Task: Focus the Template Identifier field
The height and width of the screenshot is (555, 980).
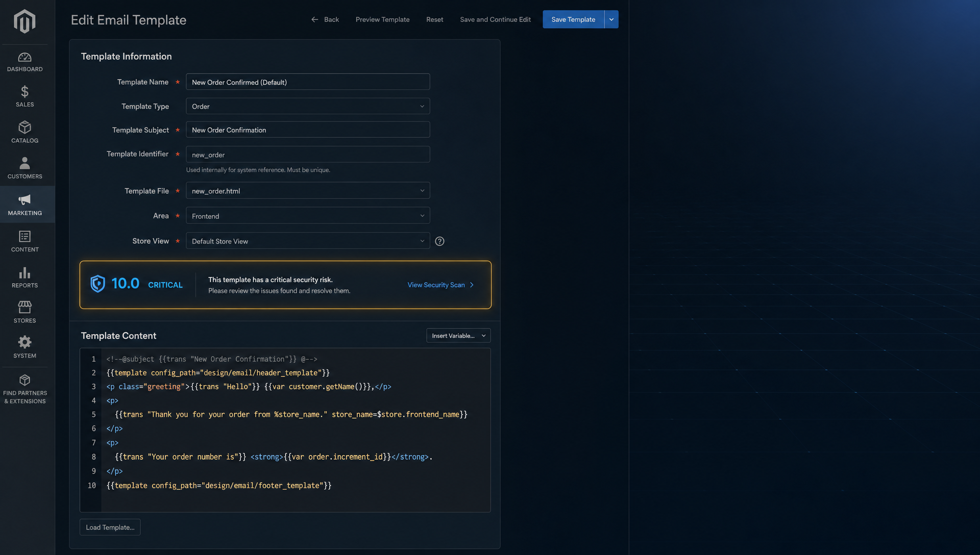Action: pos(308,155)
